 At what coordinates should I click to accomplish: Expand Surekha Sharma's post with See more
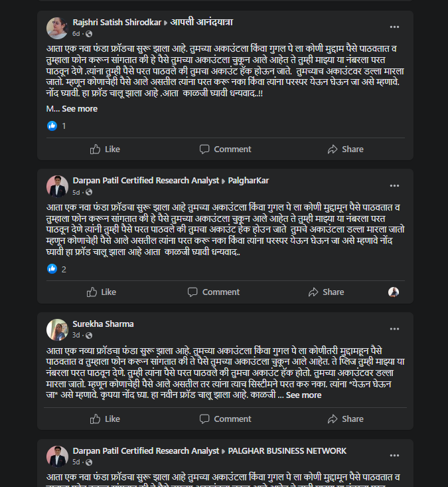pyautogui.click(x=303, y=395)
